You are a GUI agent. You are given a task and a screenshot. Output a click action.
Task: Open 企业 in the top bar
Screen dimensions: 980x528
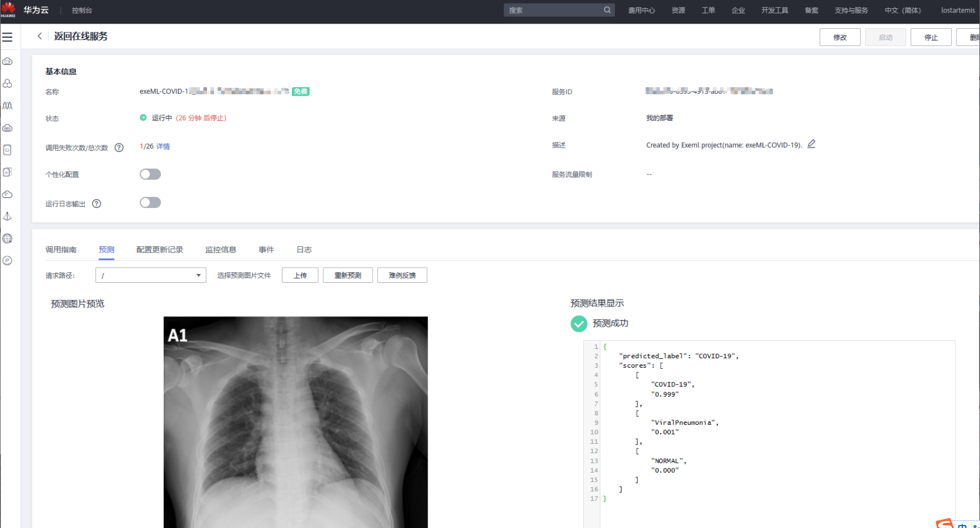pyautogui.click(x=738, y=10)
